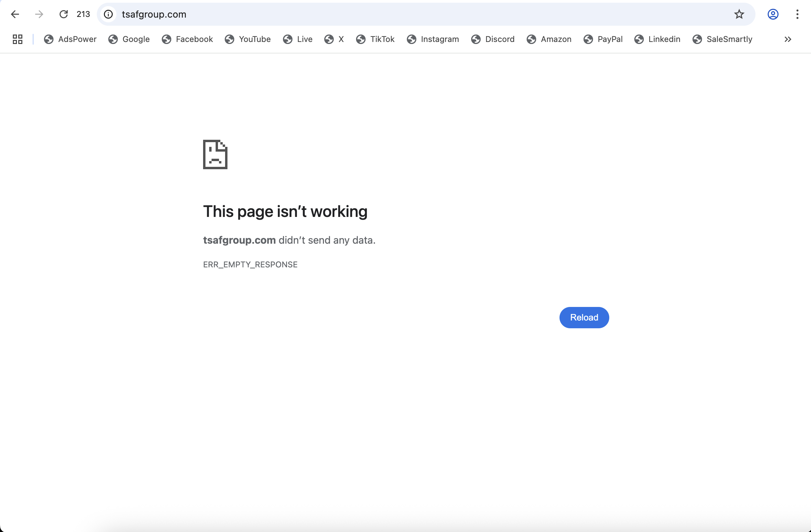The height and width of the screenshot is (532, 811).
Task: View site information icon in address bar
Action: [x=108, y=14]
